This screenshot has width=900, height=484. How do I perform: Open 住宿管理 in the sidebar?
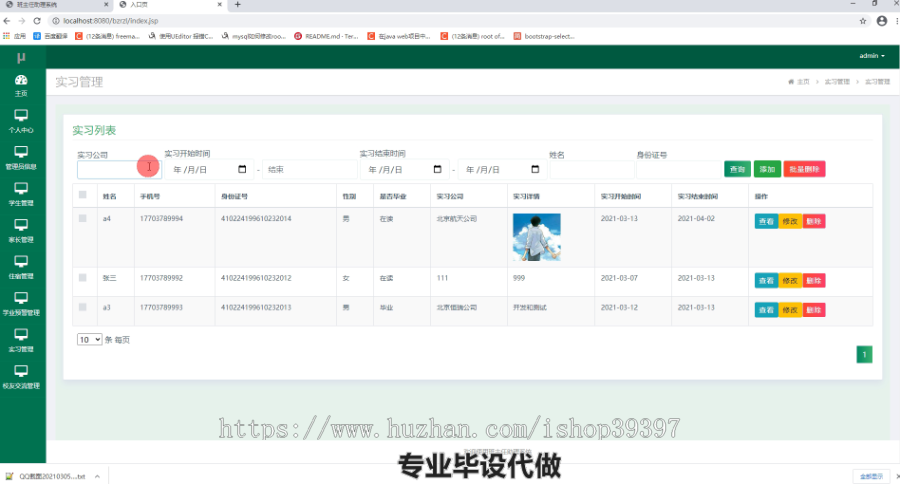click(x=21, y=268)
